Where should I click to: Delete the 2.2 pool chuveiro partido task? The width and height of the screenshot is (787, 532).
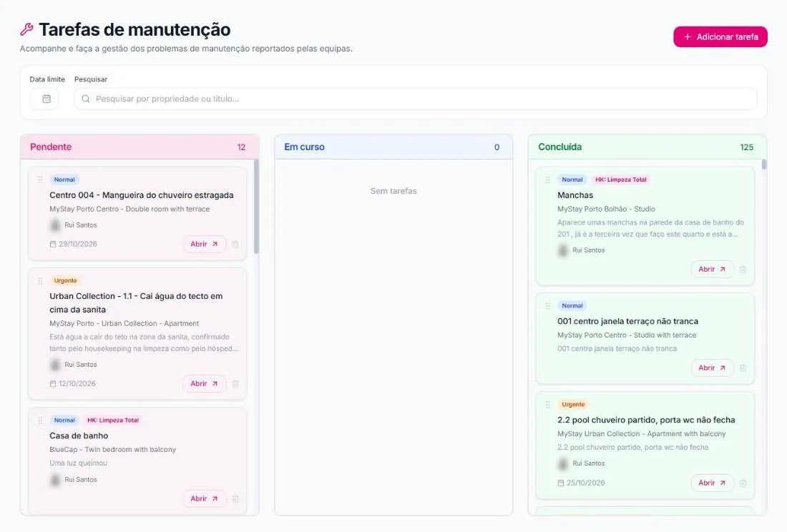click(743, 483)
